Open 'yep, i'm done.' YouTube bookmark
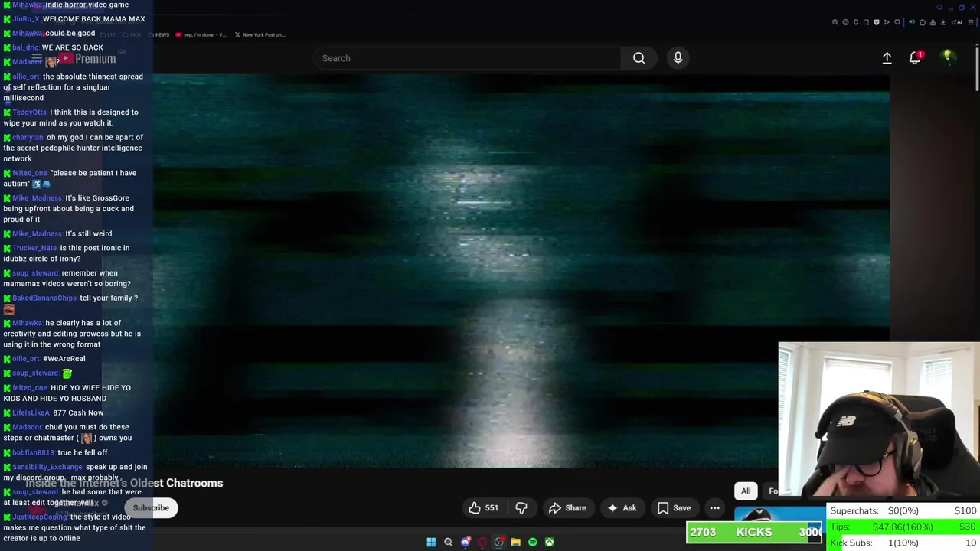The width and height of the screenshot is (980, 551). pos(201,34)
